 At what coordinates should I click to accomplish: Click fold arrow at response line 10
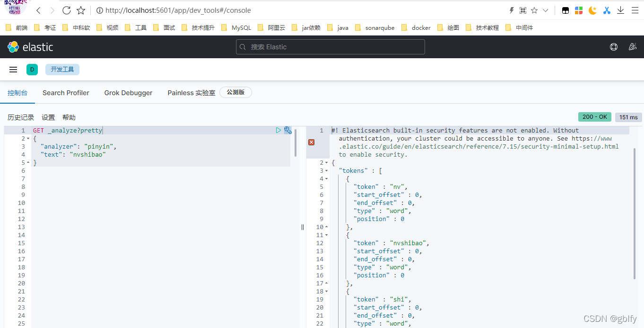[x=326, y=227]
